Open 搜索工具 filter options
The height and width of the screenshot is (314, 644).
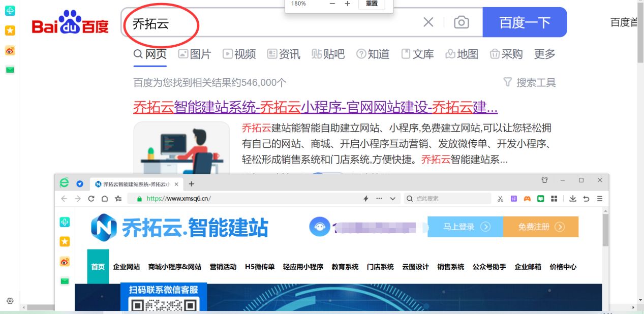pos(533,82)
